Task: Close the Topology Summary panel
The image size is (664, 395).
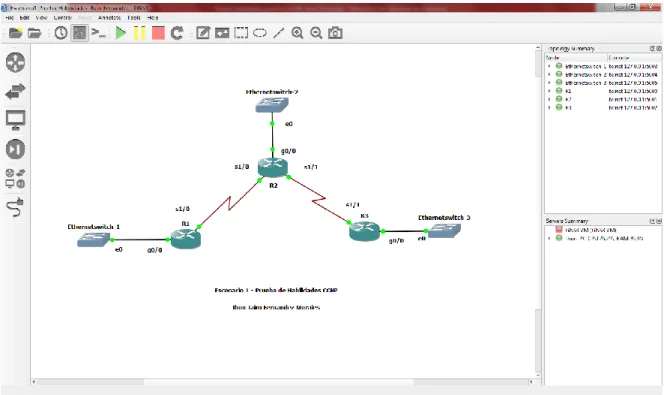Action: [658, 48]
